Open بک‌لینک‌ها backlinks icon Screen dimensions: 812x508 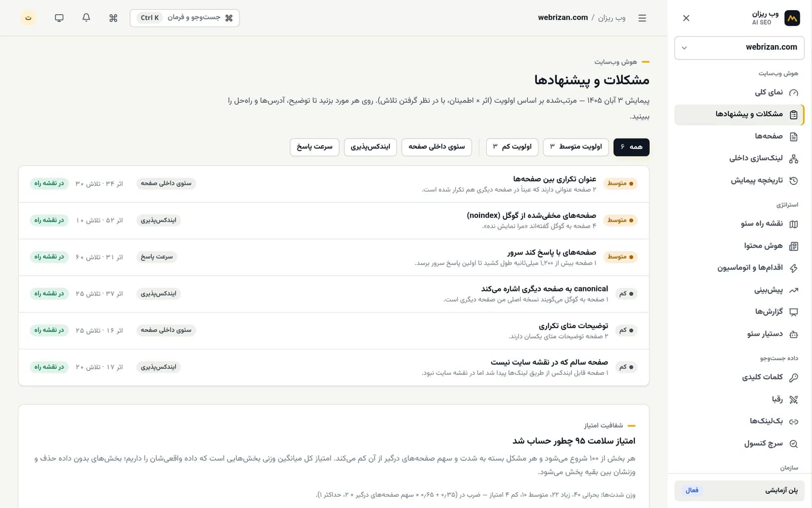[x=794, y=421]
